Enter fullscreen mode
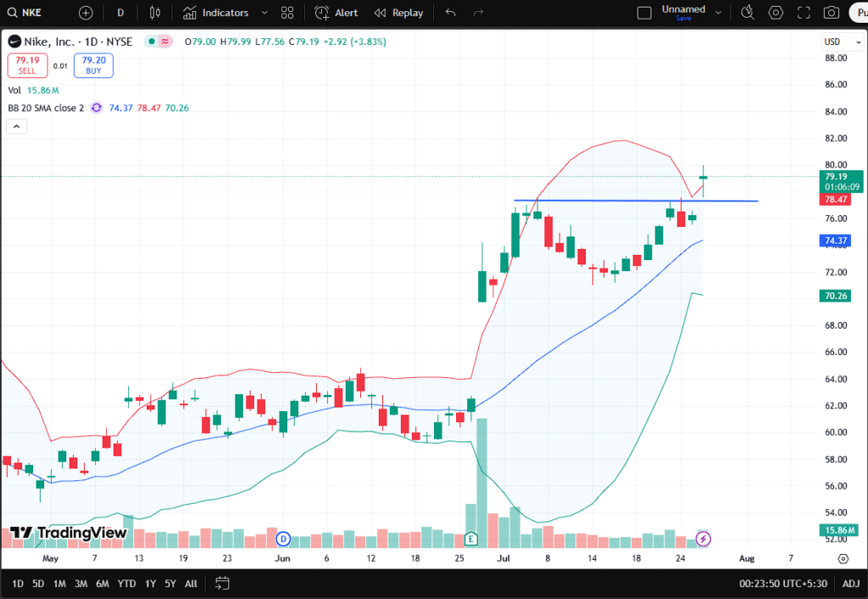 point(804,13)
